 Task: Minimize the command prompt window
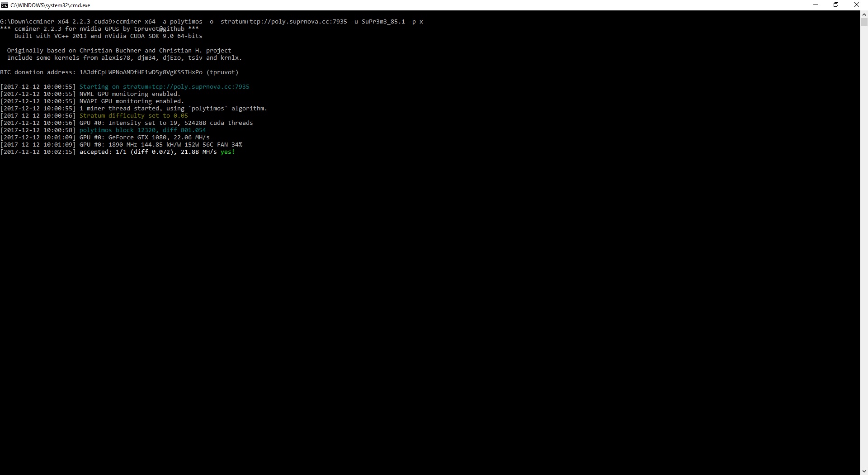click(x=816, y=5)
